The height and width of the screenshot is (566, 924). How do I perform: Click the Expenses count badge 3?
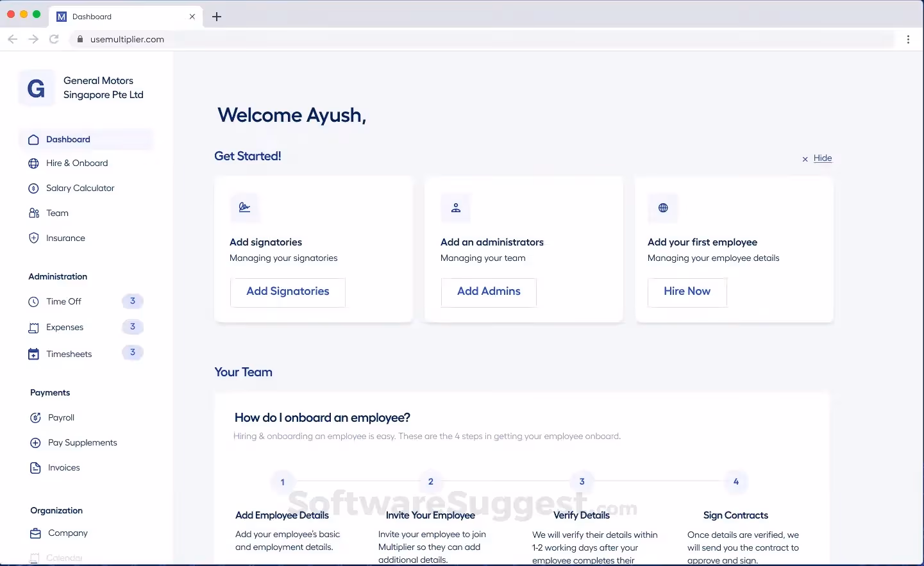pyautogui.click(x=133, y=327)
